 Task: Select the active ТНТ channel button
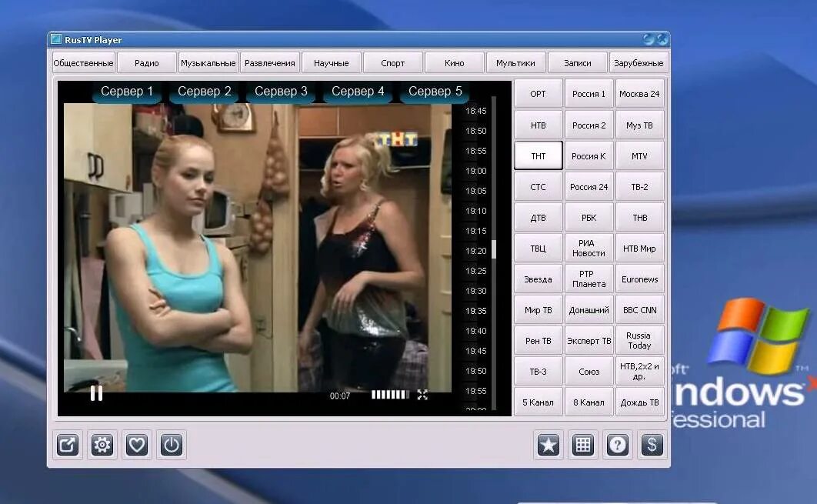coord(539,156)
